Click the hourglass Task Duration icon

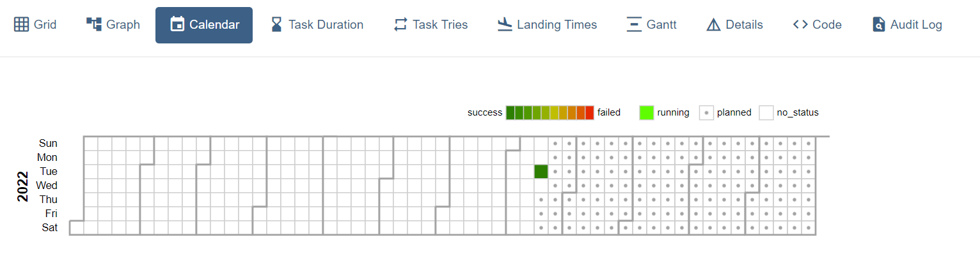[x=276, y=25]
